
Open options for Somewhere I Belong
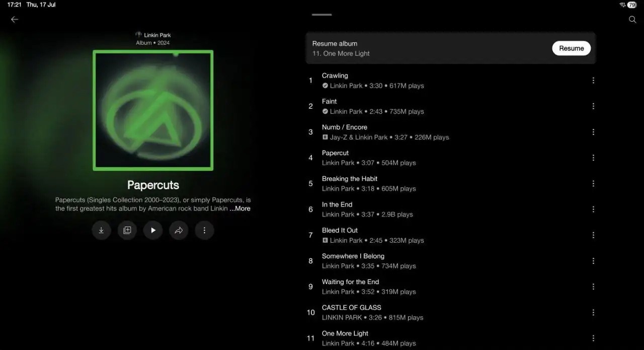(593, 261)
